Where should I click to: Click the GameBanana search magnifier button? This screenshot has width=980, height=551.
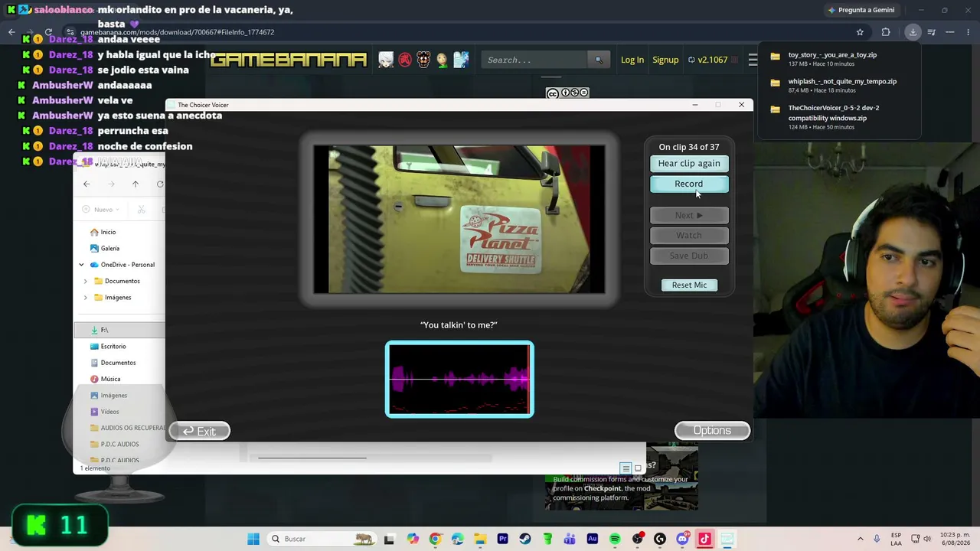point(599,60)
